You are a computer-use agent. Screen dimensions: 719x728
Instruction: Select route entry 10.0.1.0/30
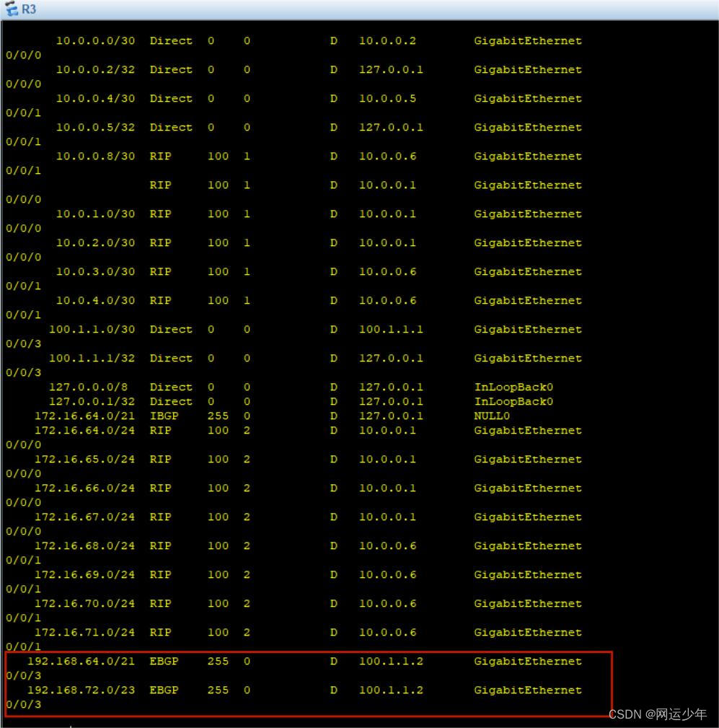click(96, 214)
